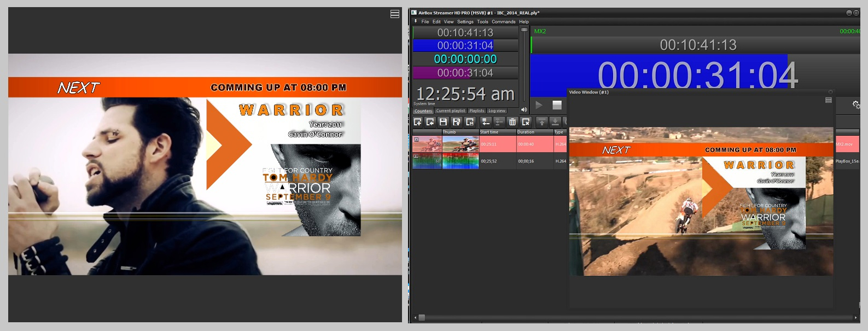This screenshot has height=331, width=868.
Task: Click the H.264 type in the second row
Action: point(561,161)
